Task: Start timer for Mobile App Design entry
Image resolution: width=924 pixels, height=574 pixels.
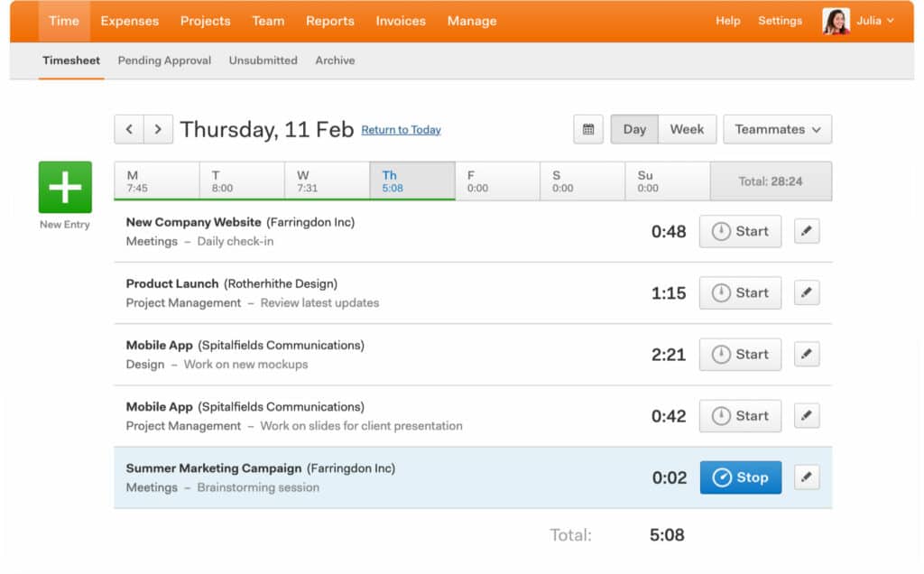Action: [x=740, y=354]
